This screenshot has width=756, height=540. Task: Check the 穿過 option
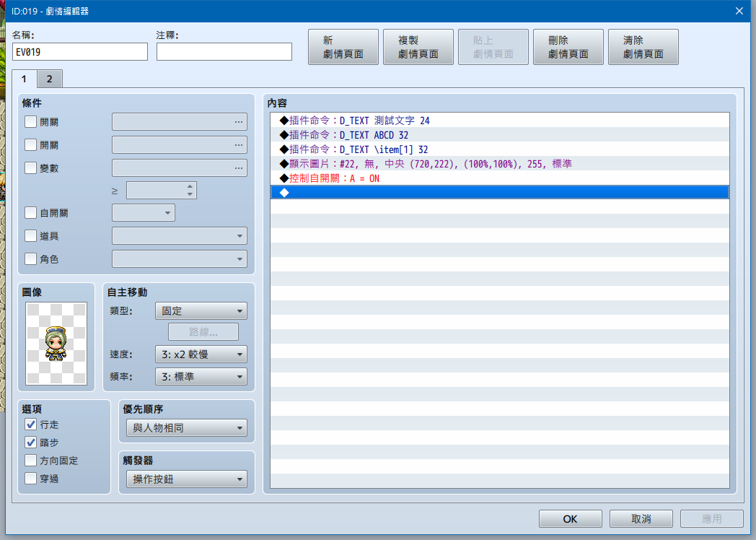[30, 479]
